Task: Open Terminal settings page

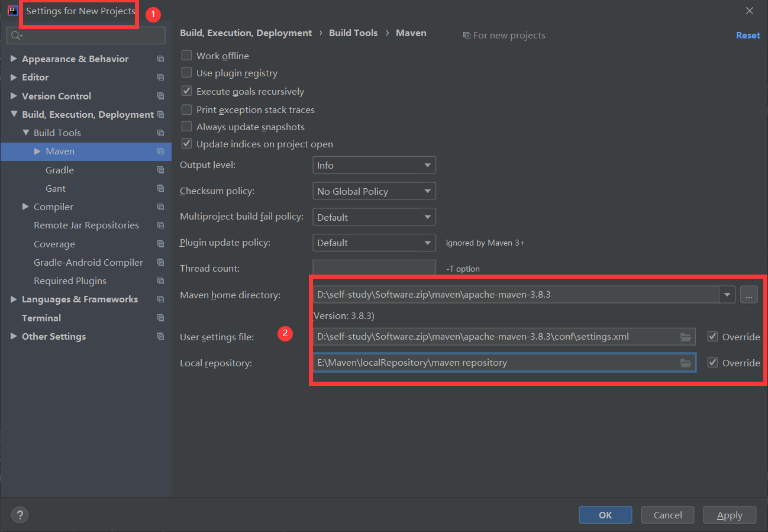Action: tap(41, 318)
